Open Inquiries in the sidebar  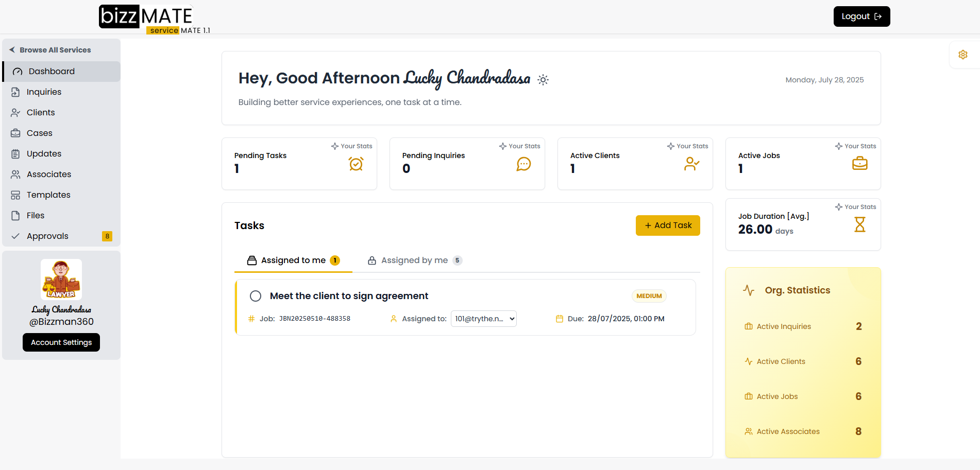tap(44, 92)
